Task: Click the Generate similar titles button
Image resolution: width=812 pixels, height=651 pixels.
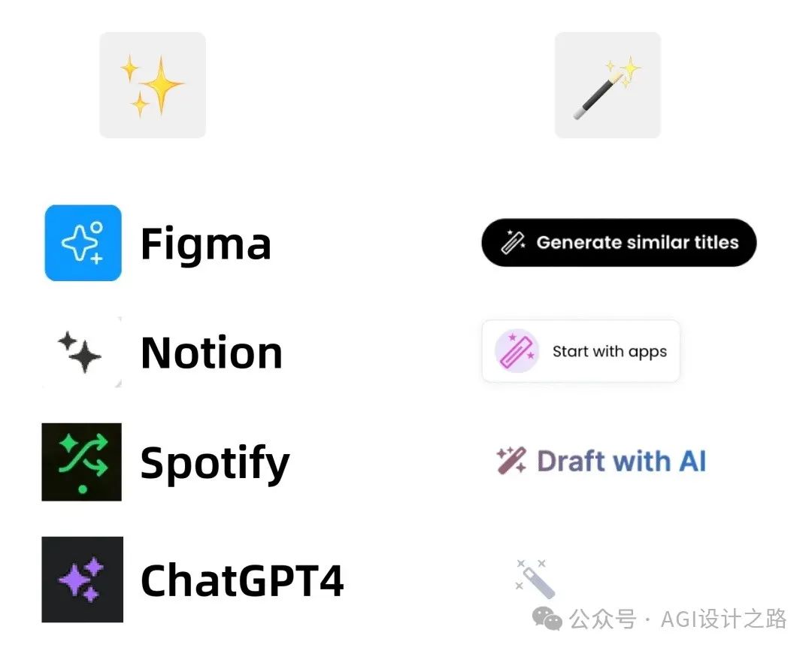Action: pyautogui.click(x=619, y=242)
